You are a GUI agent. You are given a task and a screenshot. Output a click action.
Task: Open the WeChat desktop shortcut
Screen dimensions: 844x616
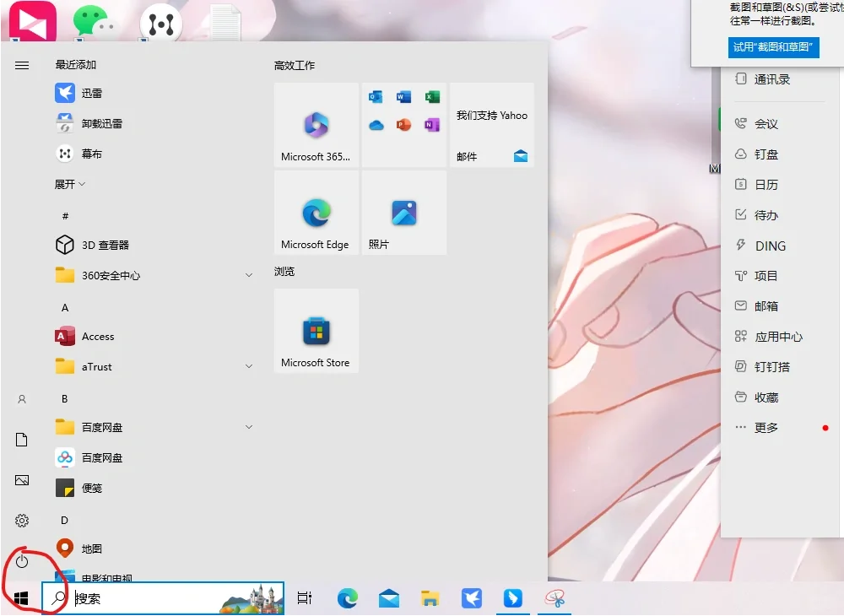(94, 22)
